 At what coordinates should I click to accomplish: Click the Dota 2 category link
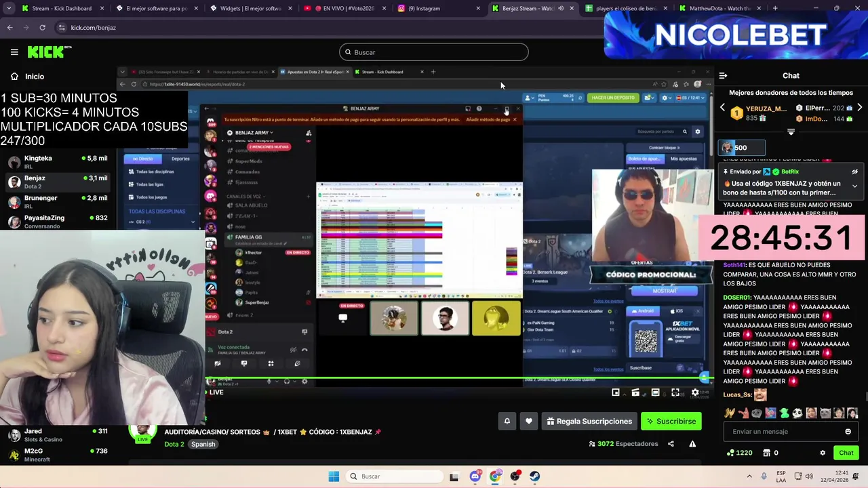point(174,444)
